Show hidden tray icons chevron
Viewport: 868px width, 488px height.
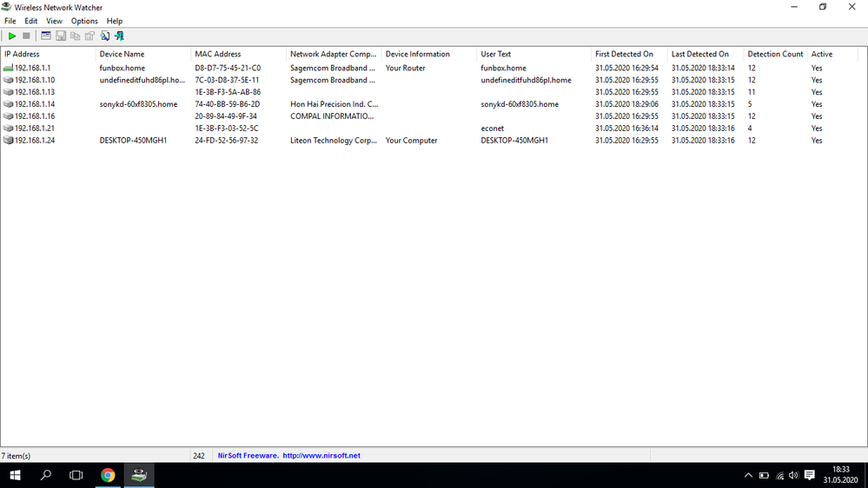(748, 475)
